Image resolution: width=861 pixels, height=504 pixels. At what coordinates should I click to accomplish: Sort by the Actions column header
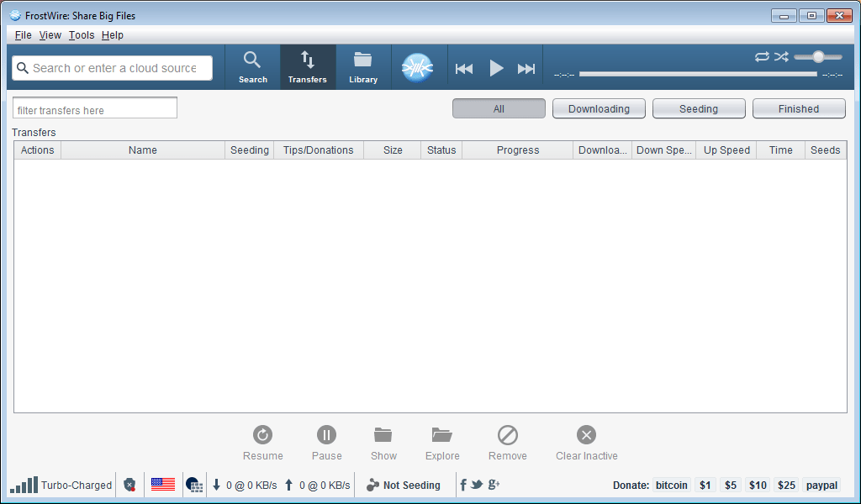37,150
